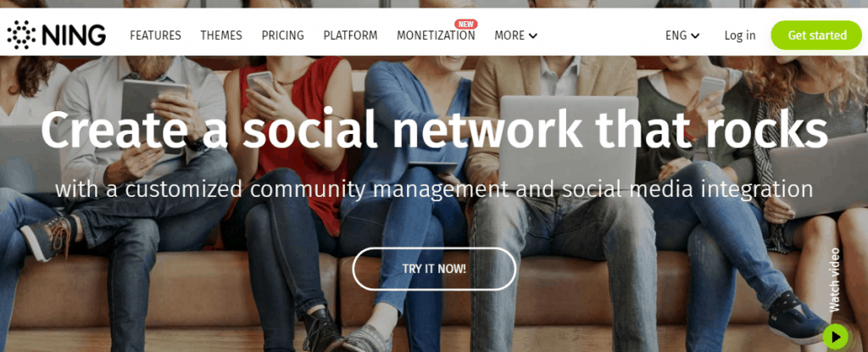The image size is (868, 352).
Task: Expand the MORE menu chevron arrow
Action: [x=533, y=36]
